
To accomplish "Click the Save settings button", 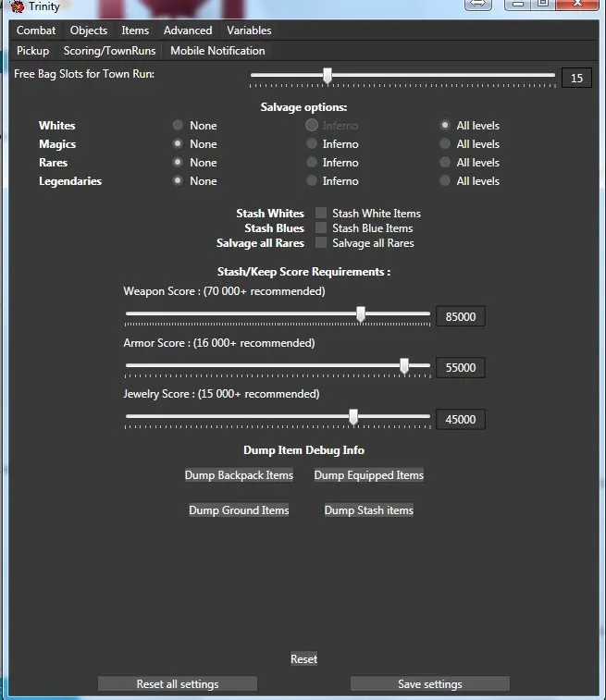I will tap(429, 684).
